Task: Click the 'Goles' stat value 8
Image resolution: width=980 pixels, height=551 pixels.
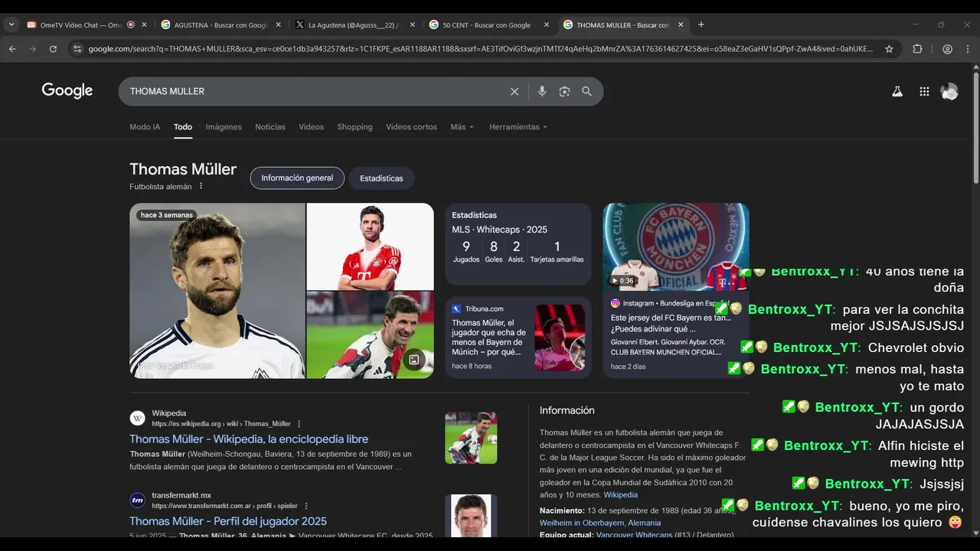Action: [x=494, y=246]
